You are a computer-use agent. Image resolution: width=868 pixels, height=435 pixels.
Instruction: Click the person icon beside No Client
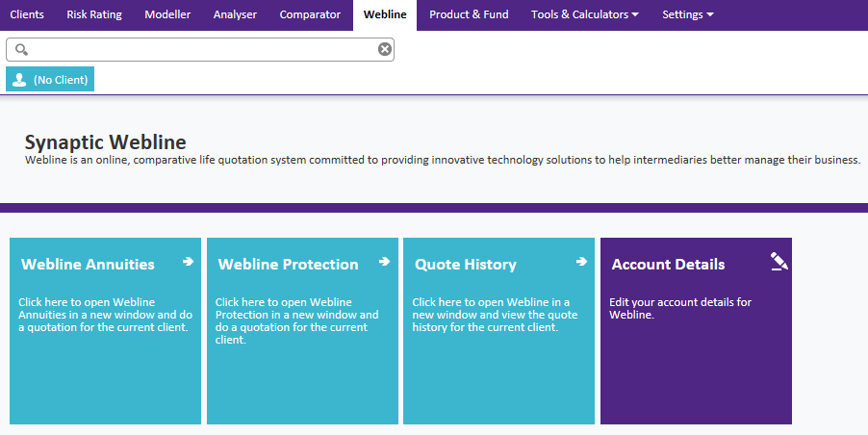point(19,80)
